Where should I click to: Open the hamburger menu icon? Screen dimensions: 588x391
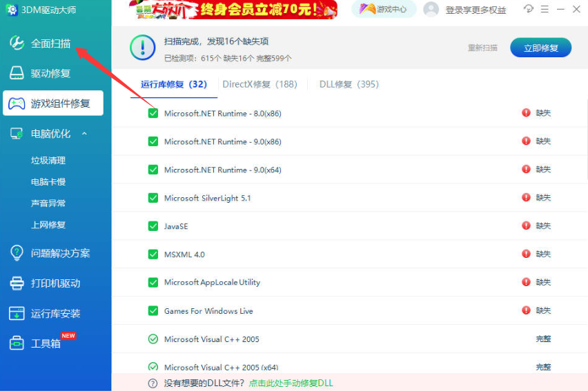545,9
